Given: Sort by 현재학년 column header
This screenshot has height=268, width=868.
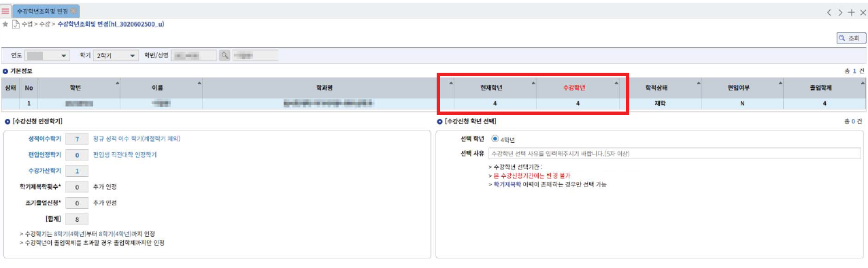Looking at the screenshot, I should pyautogui.click(x=496, y=88).
